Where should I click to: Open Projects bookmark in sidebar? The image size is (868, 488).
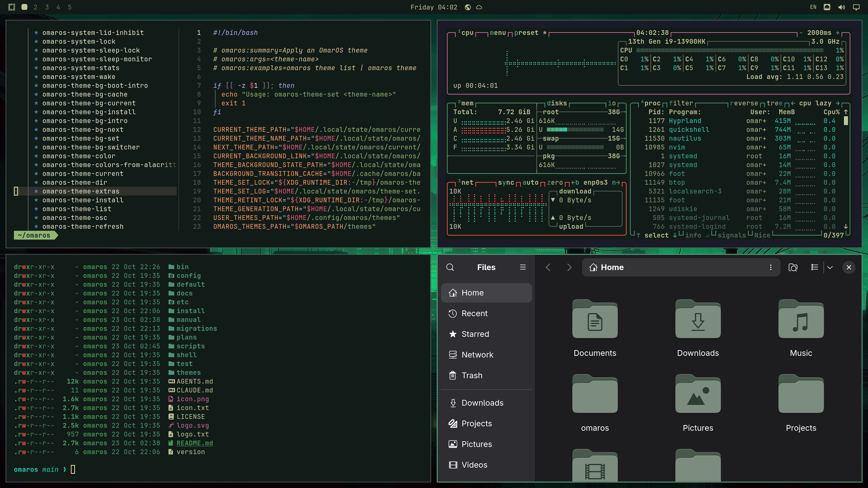click(486, 424)
